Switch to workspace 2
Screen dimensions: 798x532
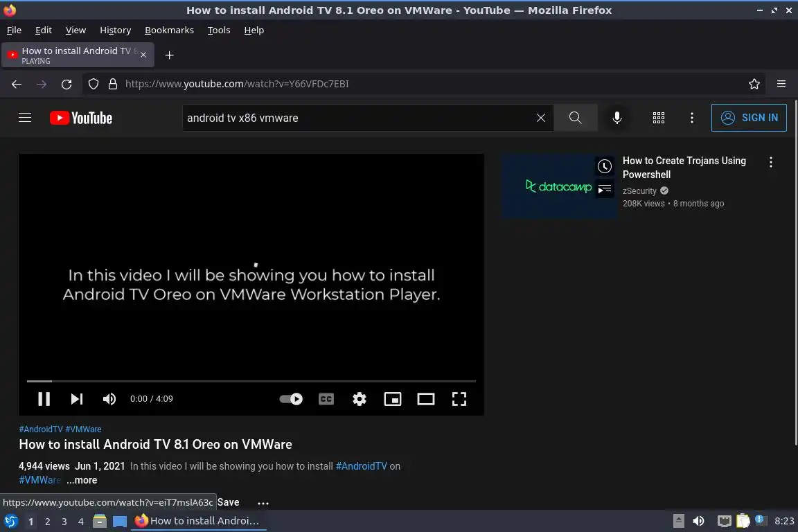point(47,522)
